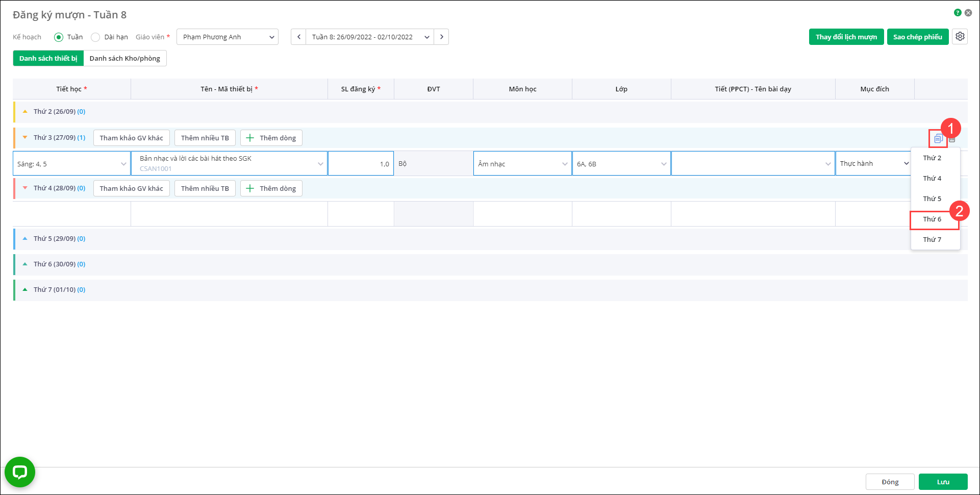This screenshot has width=980, height=495.
Task: Go to next week arrow
Action: point(441,37)
